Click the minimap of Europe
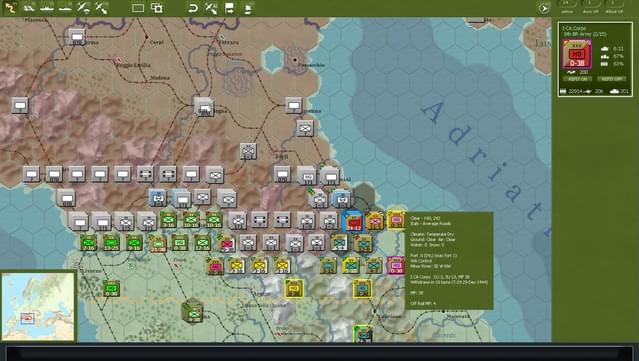 pyautogui.click(x=38, y=306)
